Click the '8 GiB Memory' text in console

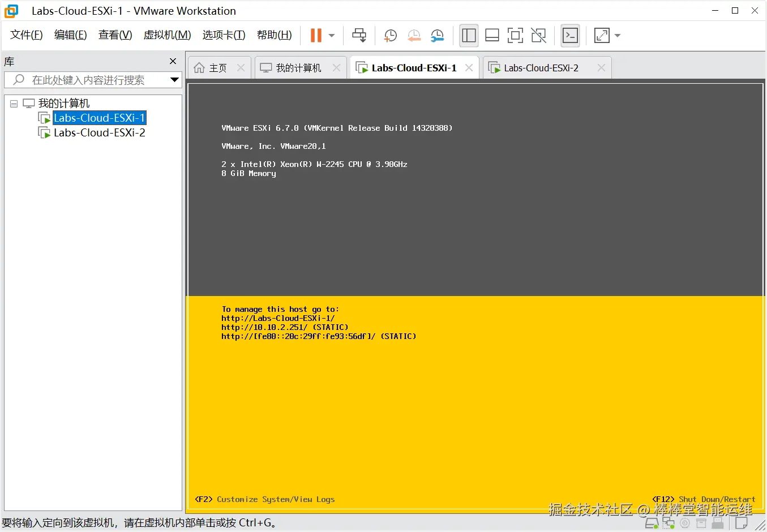pos(248,173)
